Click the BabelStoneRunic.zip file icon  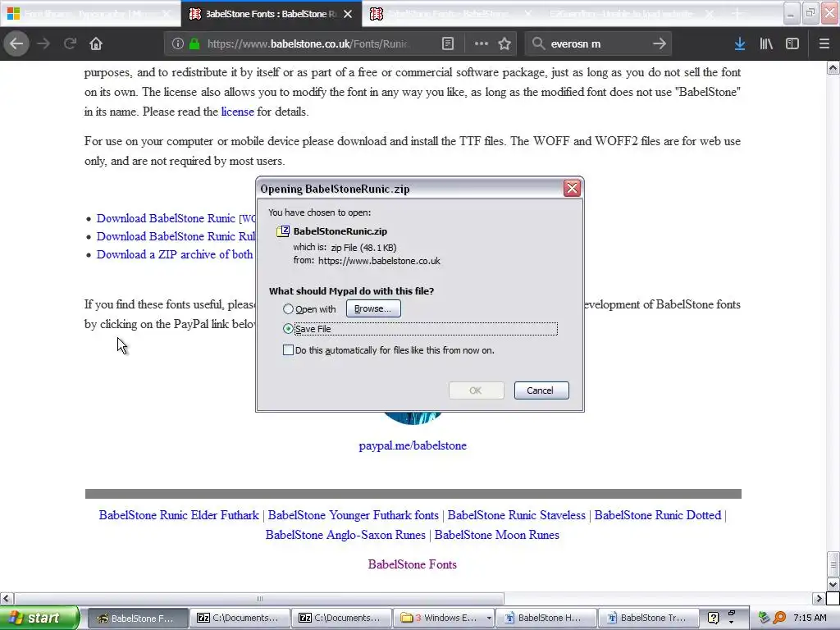[x=283, y=231]
